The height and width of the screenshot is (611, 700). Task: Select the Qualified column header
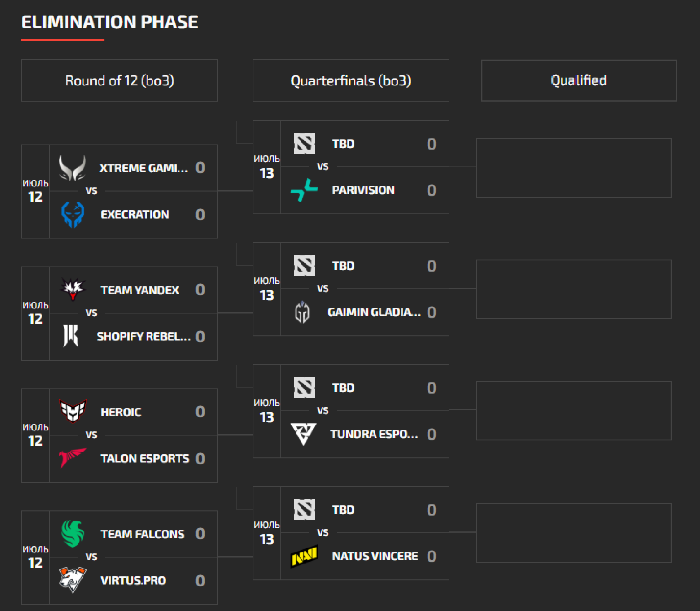click(579, 80)
